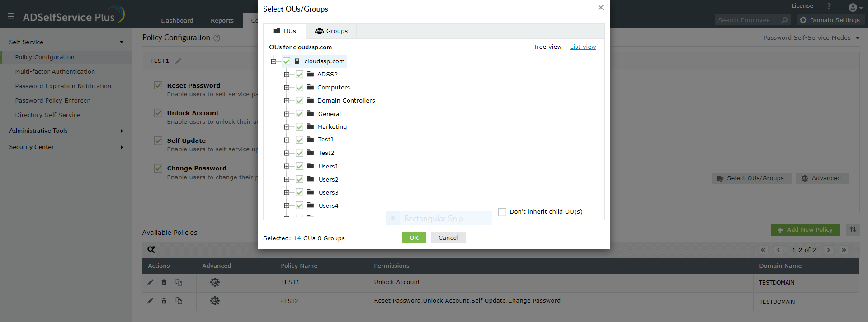Expand the General tree node
Screen dimensions: 868x322
(287, 114)
